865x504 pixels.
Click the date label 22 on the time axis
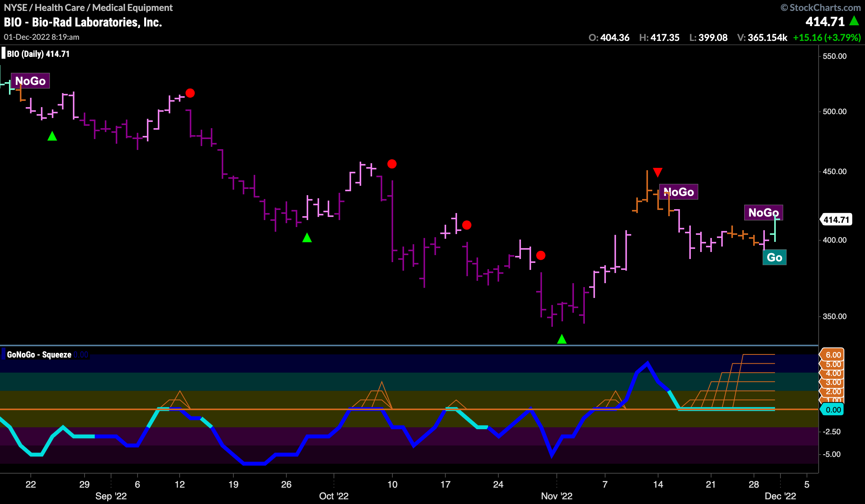click(31, 484)
